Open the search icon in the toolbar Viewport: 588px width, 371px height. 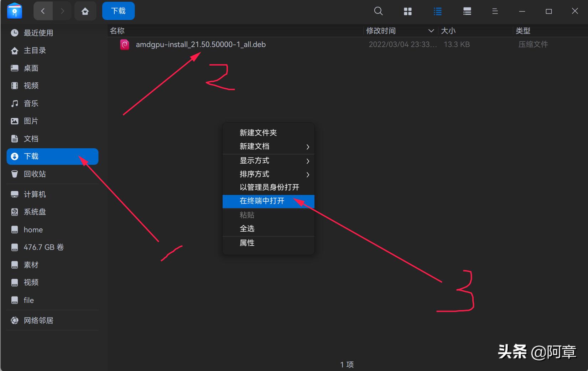coord(378,11)
